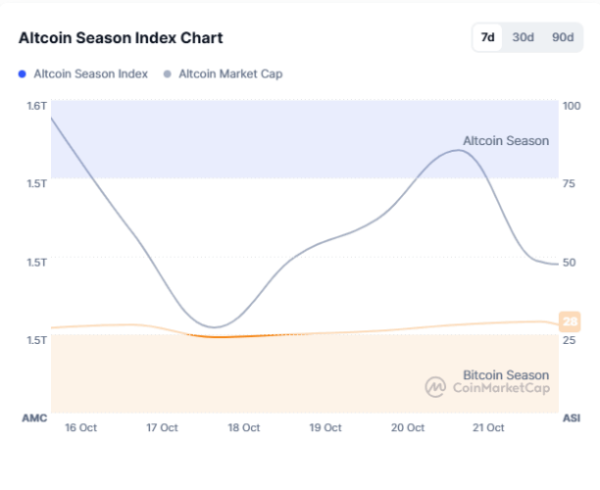The width and height of the screenshot is (600, 490).
Task: Hide the Altcoin Season Index series label
Action: (91, 74)
